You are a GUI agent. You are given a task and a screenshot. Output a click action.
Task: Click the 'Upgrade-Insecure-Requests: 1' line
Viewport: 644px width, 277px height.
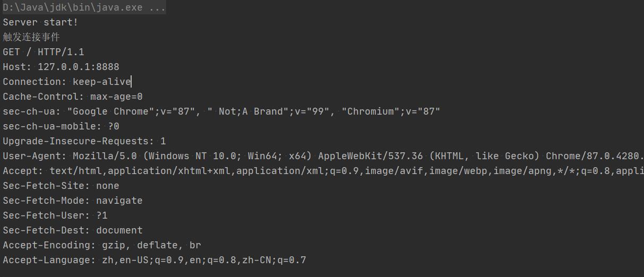[84, 141]
